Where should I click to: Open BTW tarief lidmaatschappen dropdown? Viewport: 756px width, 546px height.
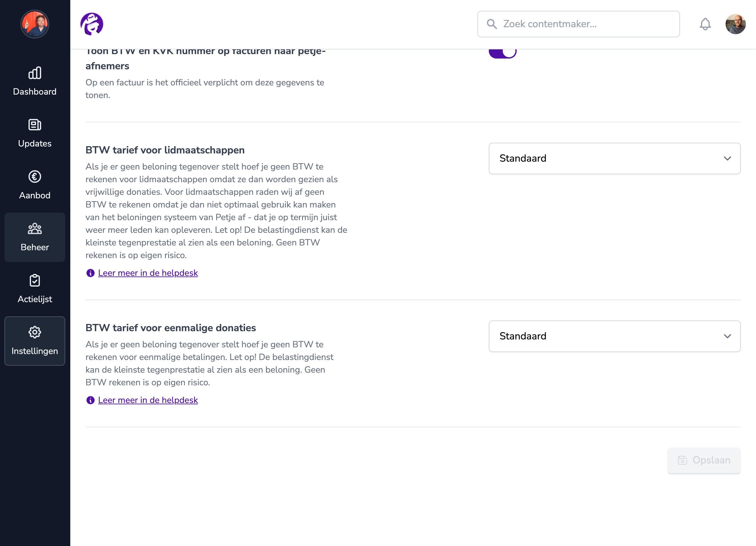click(x=614, y=158)
